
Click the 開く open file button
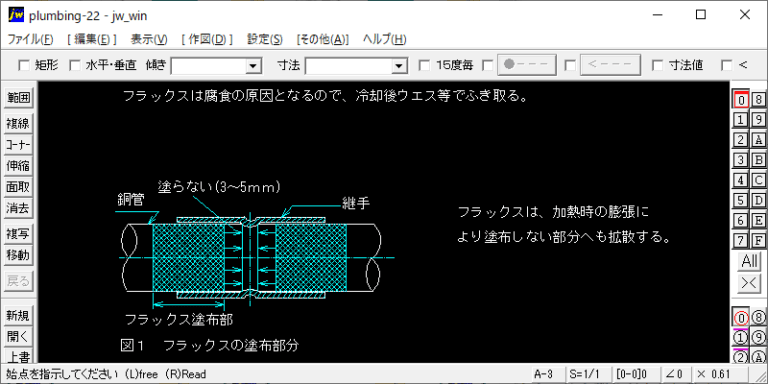click(x=18, y=337)
